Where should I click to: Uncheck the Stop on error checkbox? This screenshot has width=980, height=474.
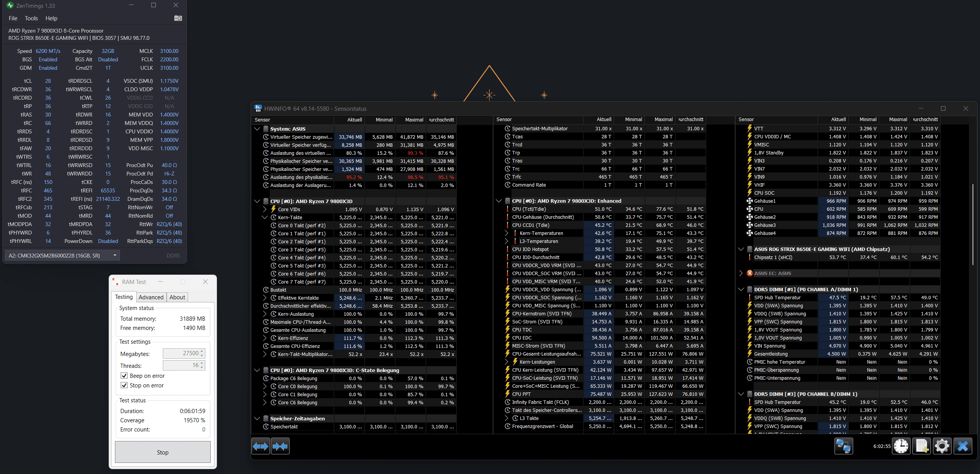tap(124, 385)
